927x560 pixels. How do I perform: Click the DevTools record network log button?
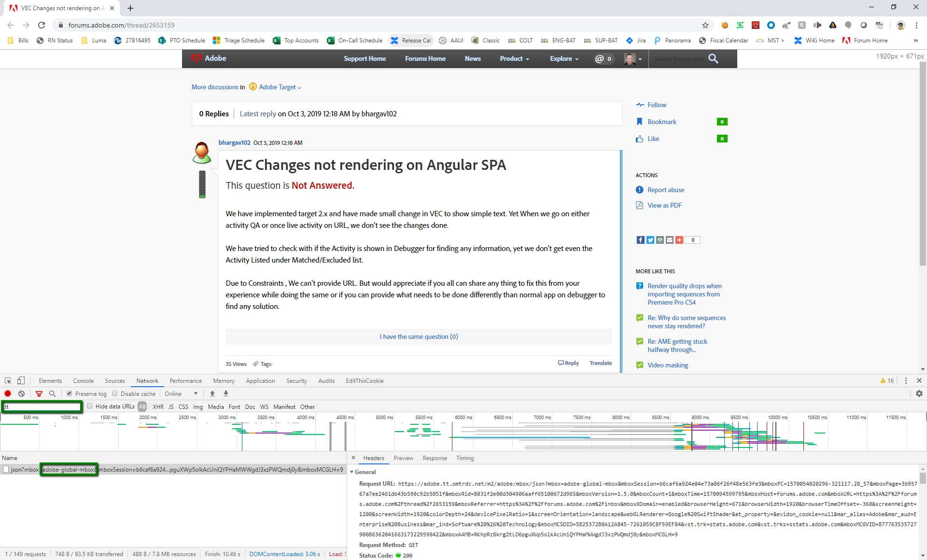click(8, 394)
